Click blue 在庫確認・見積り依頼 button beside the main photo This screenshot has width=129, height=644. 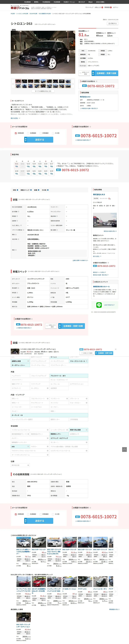[105, 73]
